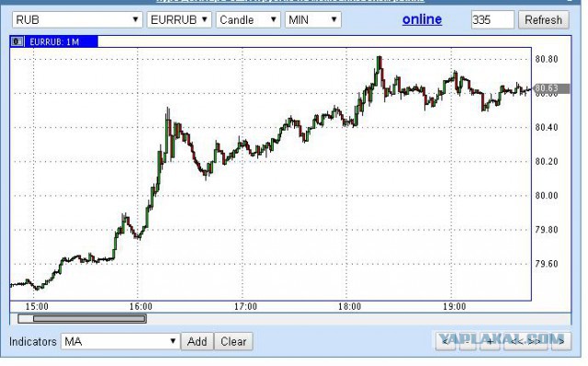Click the <<.>> chart navigation button
This screenshot has width=588, height=366.
(x=525, y=341)
